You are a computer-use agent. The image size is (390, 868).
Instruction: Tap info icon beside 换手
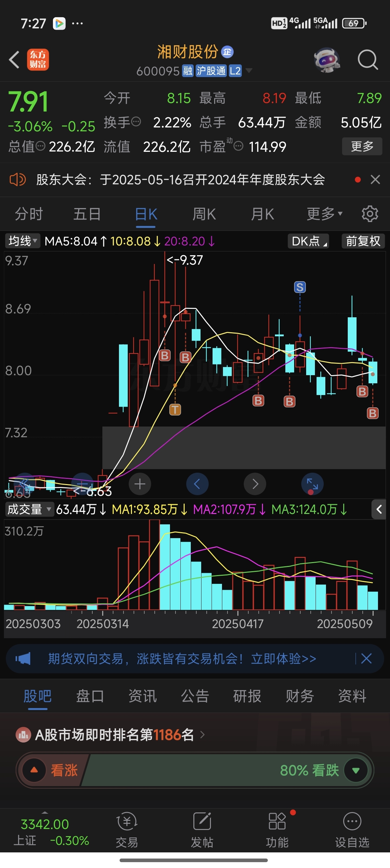point(136,122)
